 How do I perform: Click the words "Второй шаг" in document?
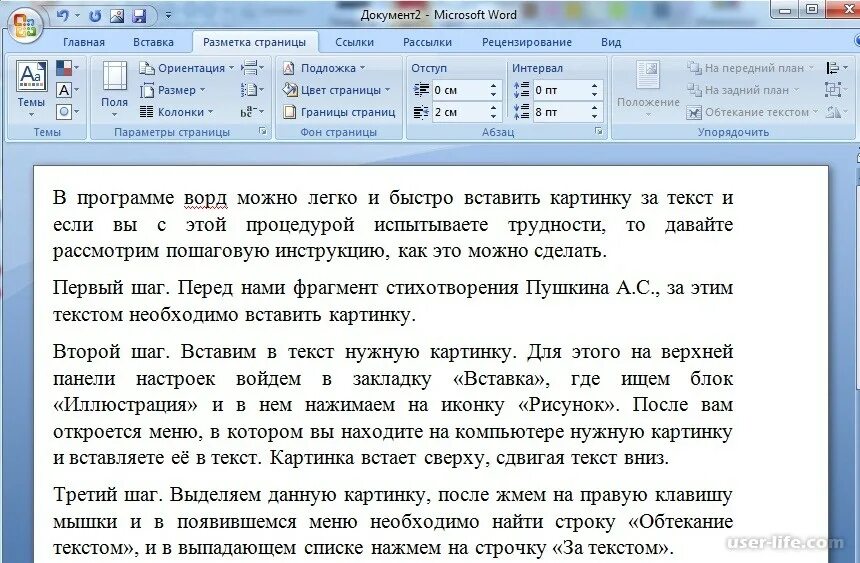point(109,352)
